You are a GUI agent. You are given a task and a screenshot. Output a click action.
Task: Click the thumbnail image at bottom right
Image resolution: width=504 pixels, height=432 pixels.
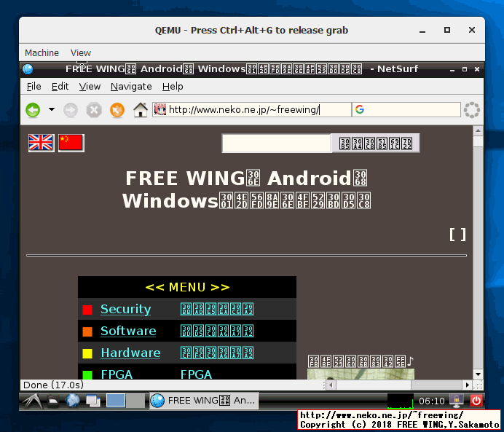[x=361, y=374]
